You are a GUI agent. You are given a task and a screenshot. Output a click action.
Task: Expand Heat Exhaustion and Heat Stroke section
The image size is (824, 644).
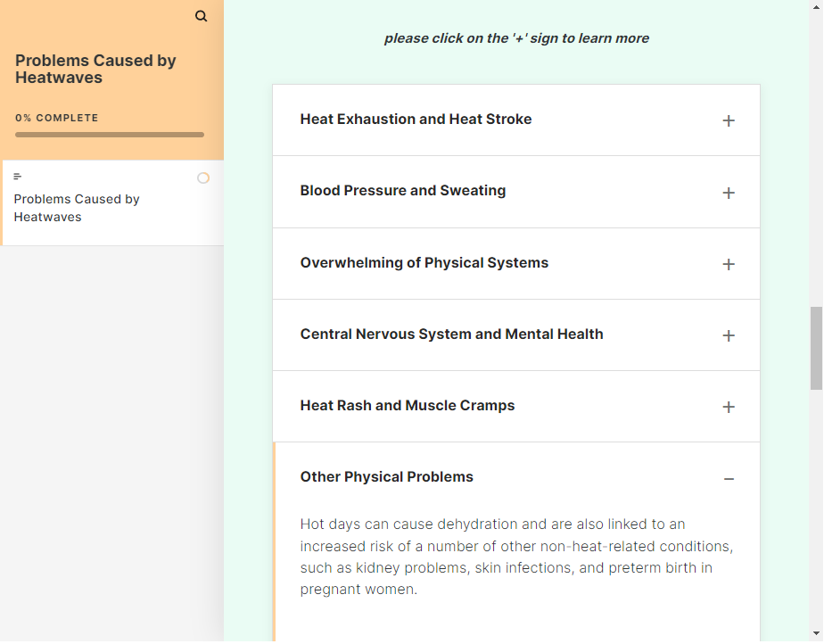click(516, 120)
